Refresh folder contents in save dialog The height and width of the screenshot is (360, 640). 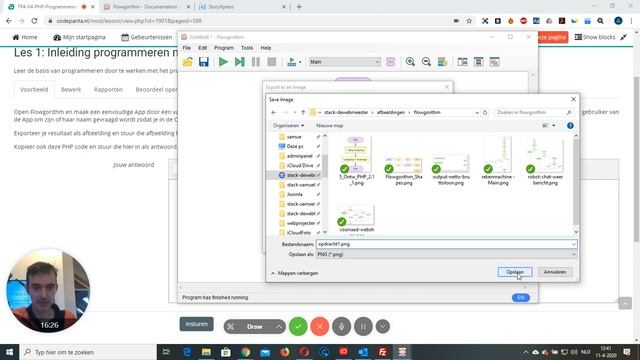[x=485, y=112]
